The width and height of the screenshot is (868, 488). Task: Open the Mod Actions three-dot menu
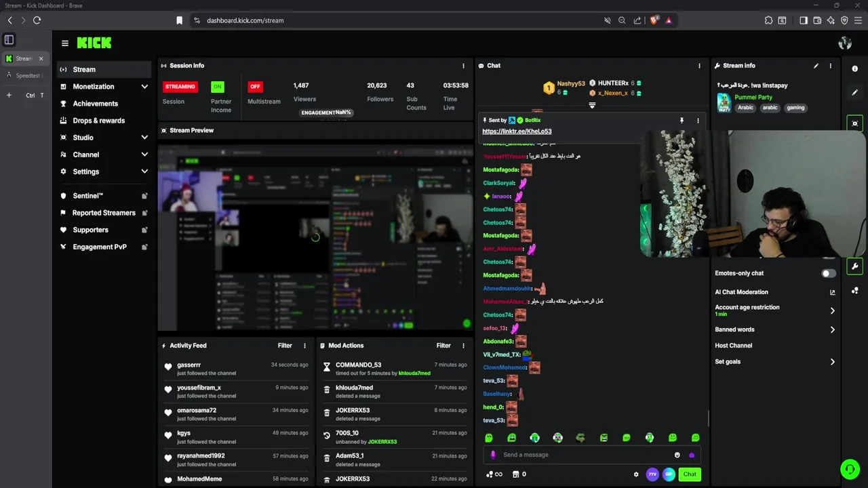[x=463, y=346]
